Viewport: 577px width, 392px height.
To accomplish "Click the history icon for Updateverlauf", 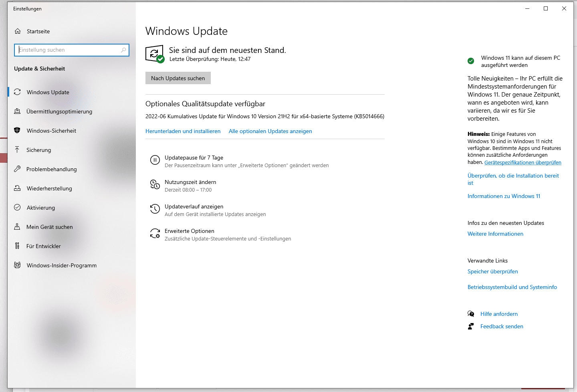I will coord(155,209).
